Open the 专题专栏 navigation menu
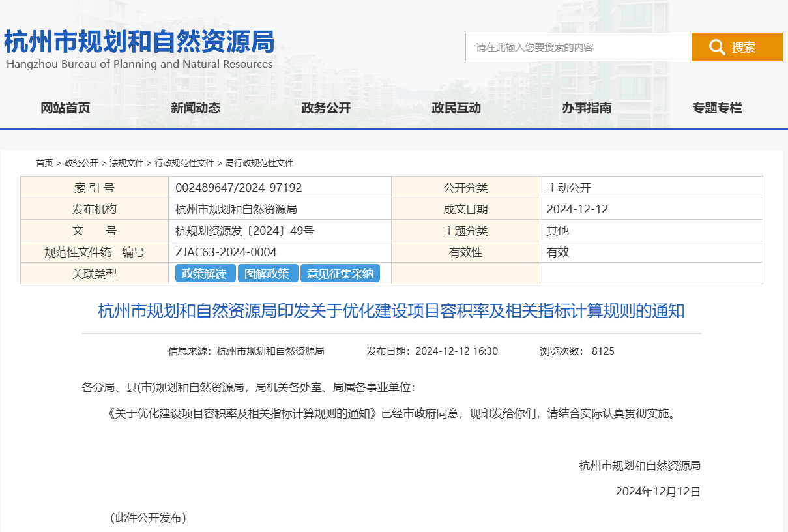 [717, 108]
